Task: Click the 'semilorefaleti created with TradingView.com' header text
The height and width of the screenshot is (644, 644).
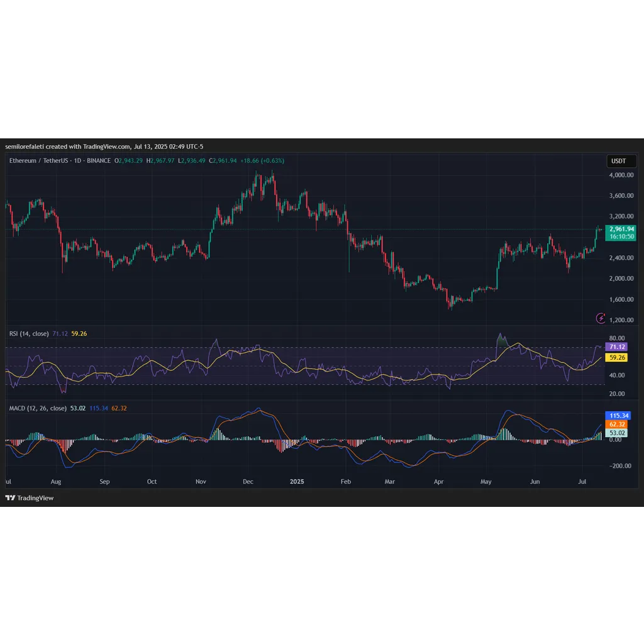Action: click(68, 147)
